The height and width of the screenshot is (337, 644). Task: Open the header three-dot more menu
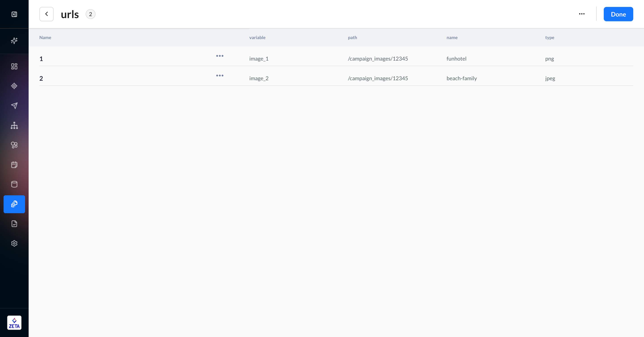point(581,14)
